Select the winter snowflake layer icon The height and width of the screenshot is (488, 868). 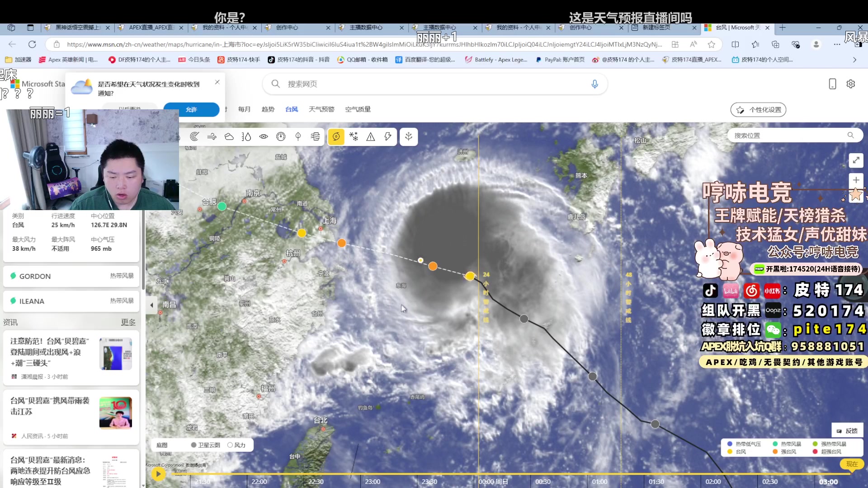click(x=354, y=136)
